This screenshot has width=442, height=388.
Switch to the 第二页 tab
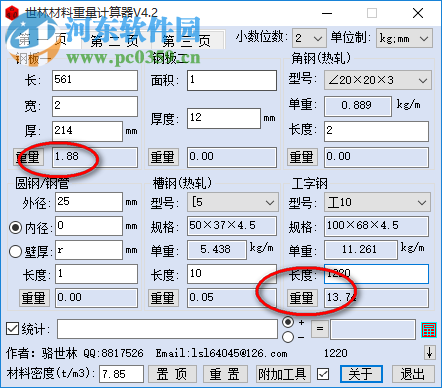click(115, 41)
